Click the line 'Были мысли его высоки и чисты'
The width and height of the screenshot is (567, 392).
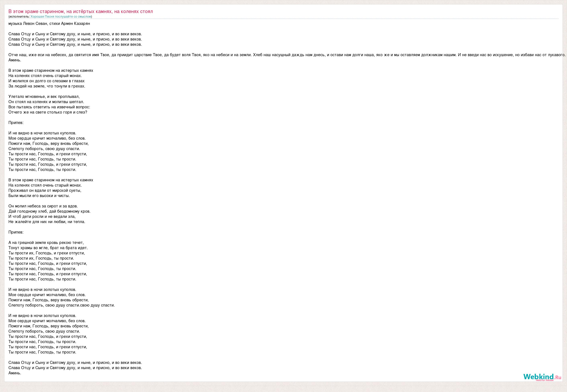pos(39,196)
